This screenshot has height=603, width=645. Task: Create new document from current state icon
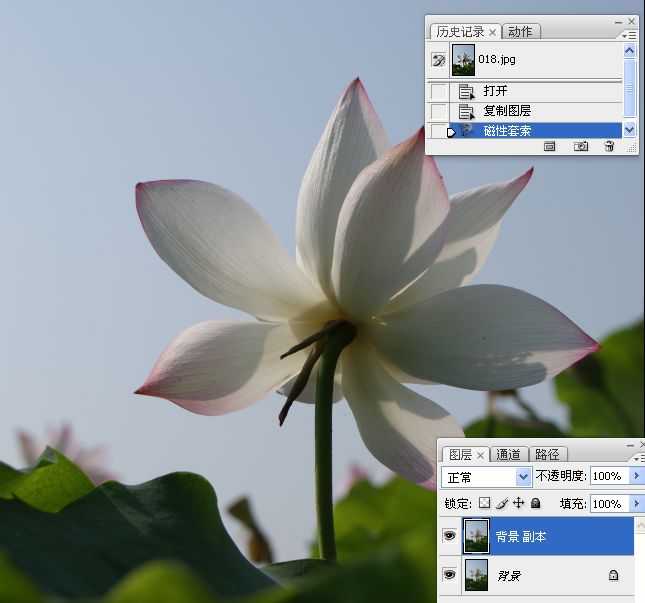(x=549, y=146)
